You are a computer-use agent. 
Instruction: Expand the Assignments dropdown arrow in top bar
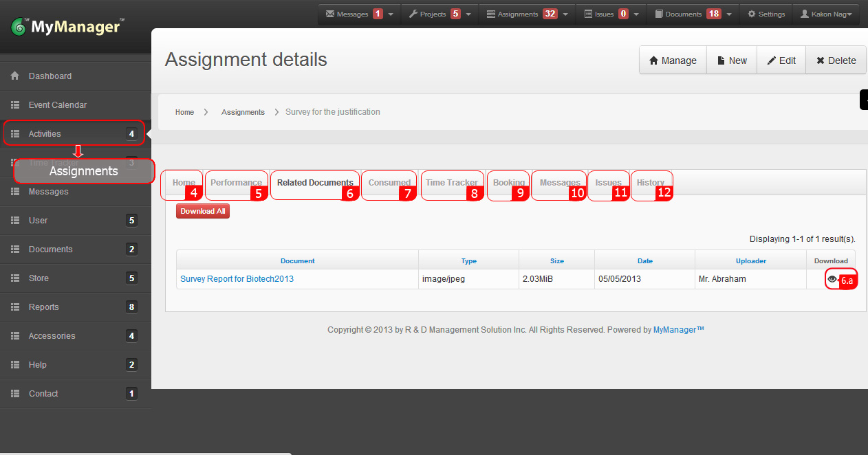pyautogui.click(x=566, y=14)
